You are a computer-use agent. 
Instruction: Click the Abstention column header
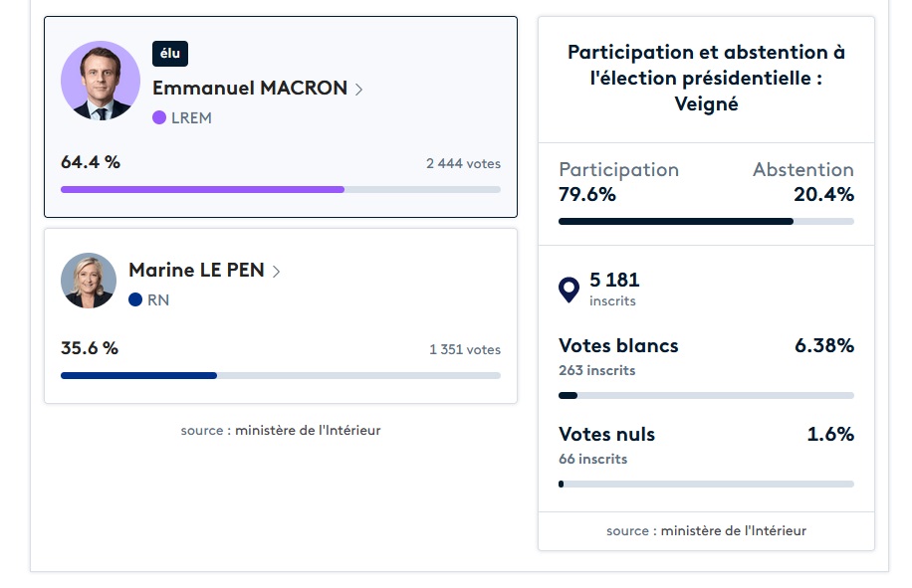coord(803,170)
